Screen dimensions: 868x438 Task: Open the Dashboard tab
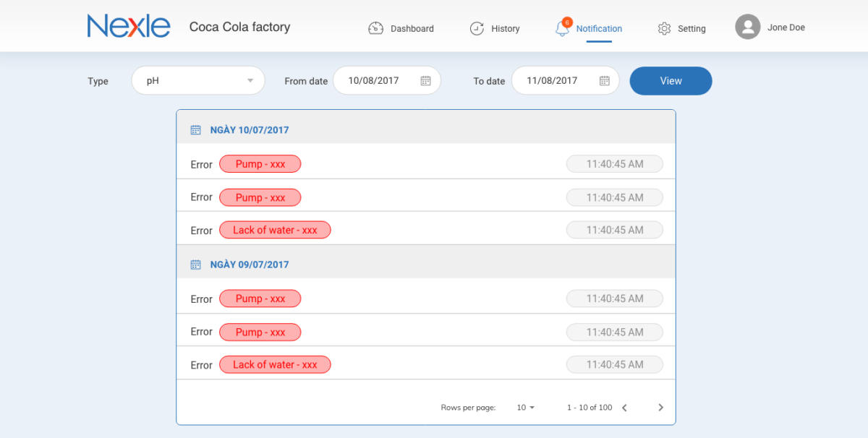(x=412, y=29)
